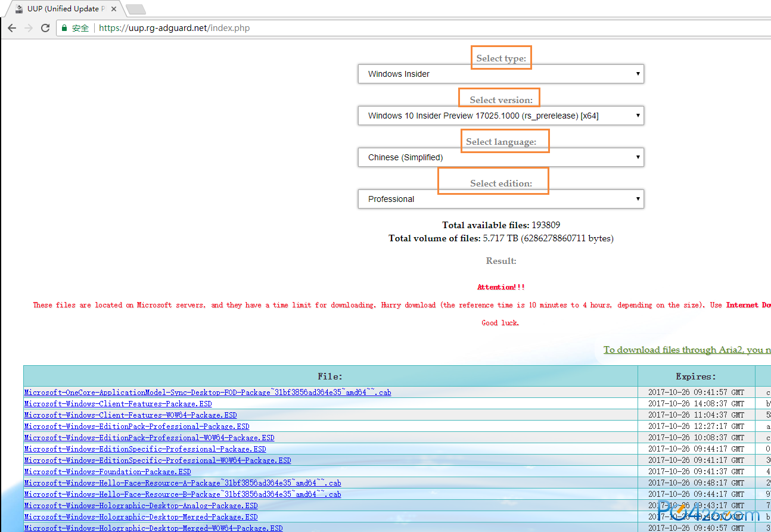The height and width of the screenshot is (532, 771).
Task: Download Microsoft-Windows-EditionPack-Professional-Package.ESD
Action: pos(136,427)
